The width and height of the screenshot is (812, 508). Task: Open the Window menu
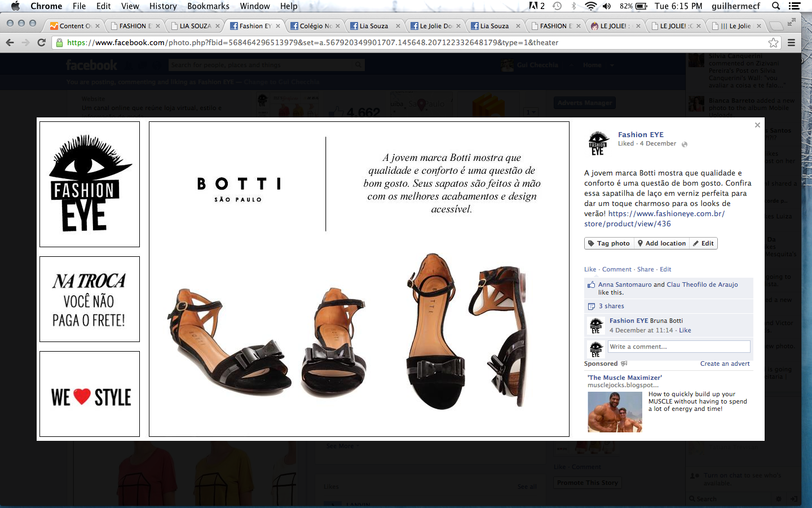pyautogui.click(x=255, y=6)
